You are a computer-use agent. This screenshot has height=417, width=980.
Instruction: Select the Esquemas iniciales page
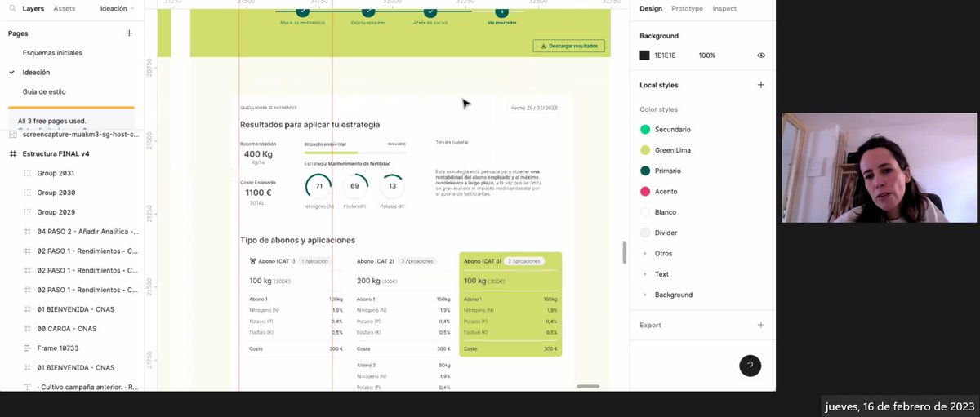[52, 53]
